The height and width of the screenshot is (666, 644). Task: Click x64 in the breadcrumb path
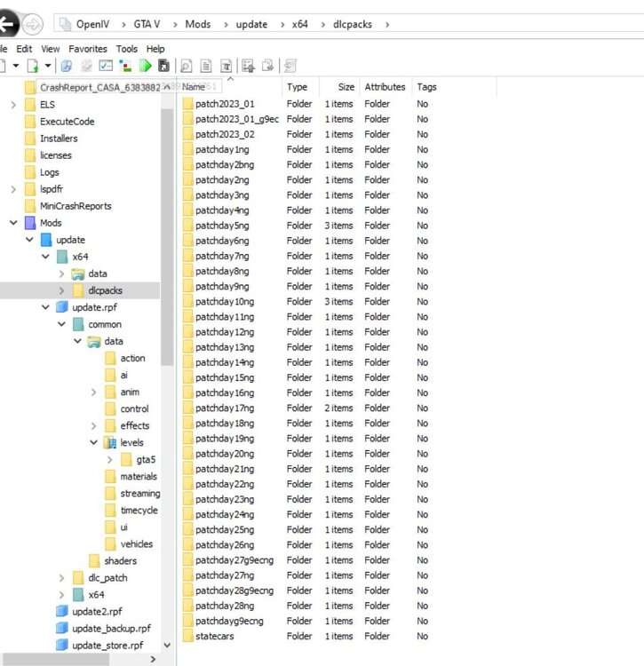click(x=300, y=24)
